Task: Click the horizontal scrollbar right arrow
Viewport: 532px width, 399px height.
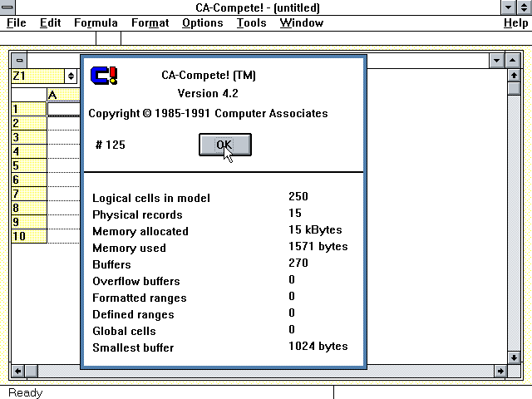Action: (x=500, y=372)
